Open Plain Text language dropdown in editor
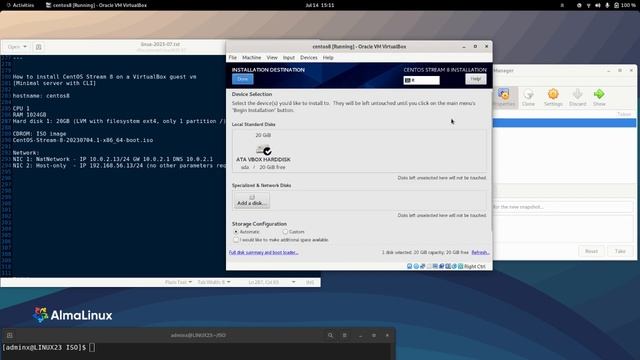Image resolution: width=640 pixels, height=360 pixels. (178, 282)
